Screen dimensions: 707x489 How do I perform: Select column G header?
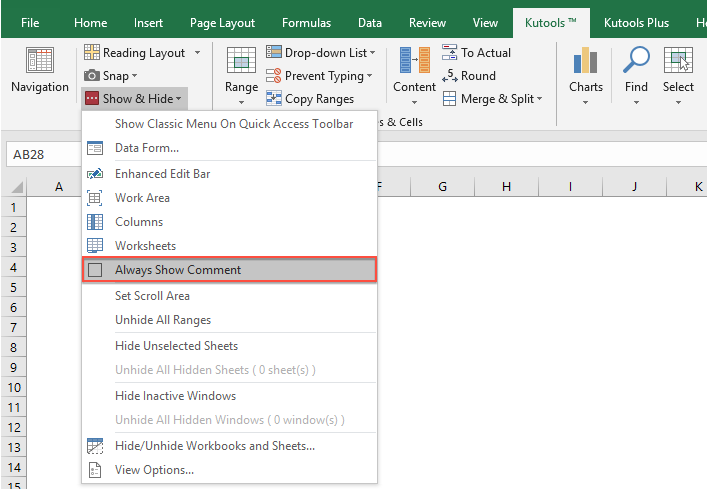coord(442,187)
